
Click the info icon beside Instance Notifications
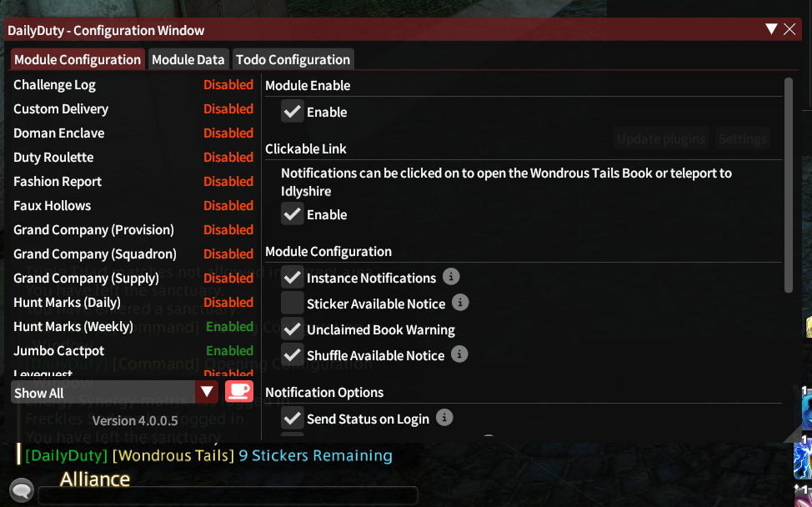[x=453, y=278]
